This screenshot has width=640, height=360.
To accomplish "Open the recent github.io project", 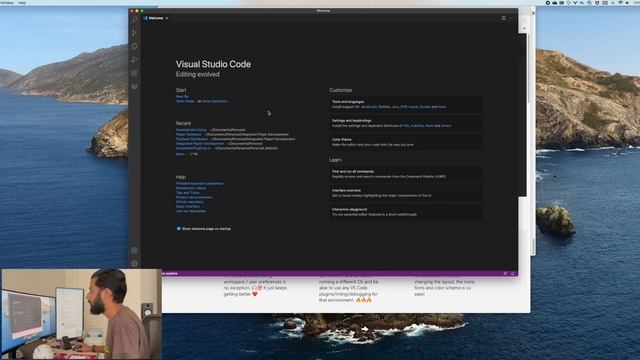I will [x=193, y=148].
